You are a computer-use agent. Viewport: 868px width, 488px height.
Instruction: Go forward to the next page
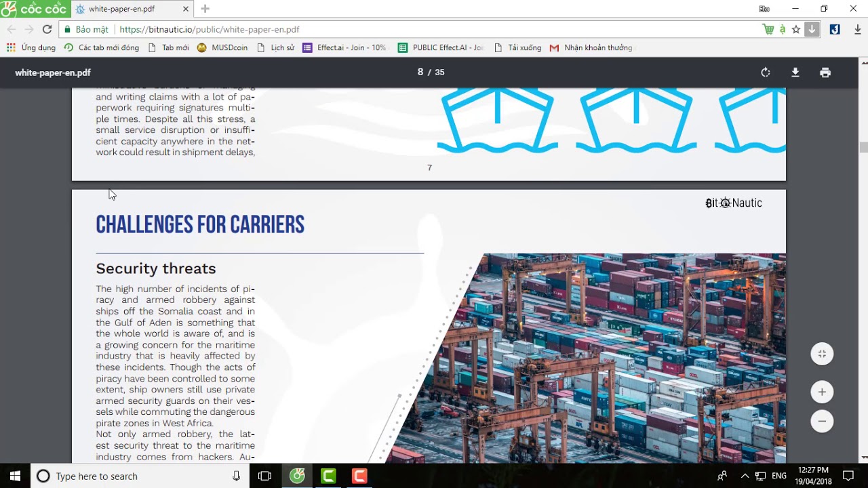point(28,29)
